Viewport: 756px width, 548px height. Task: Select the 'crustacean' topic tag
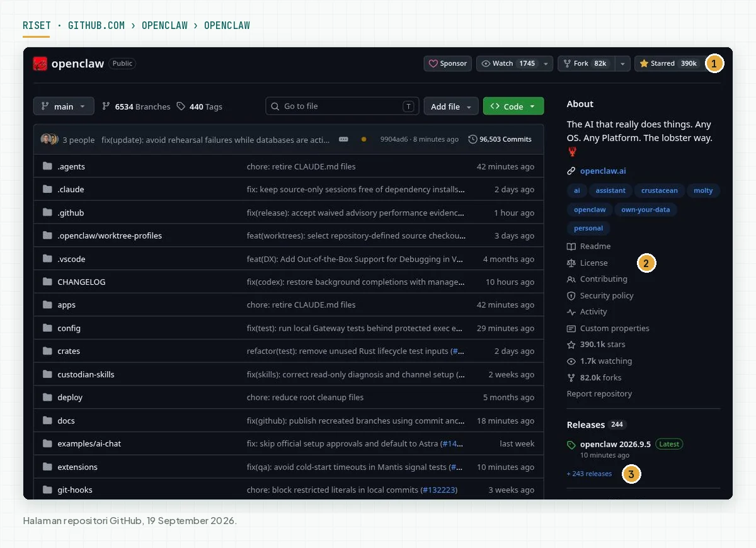tap(660, 191)
